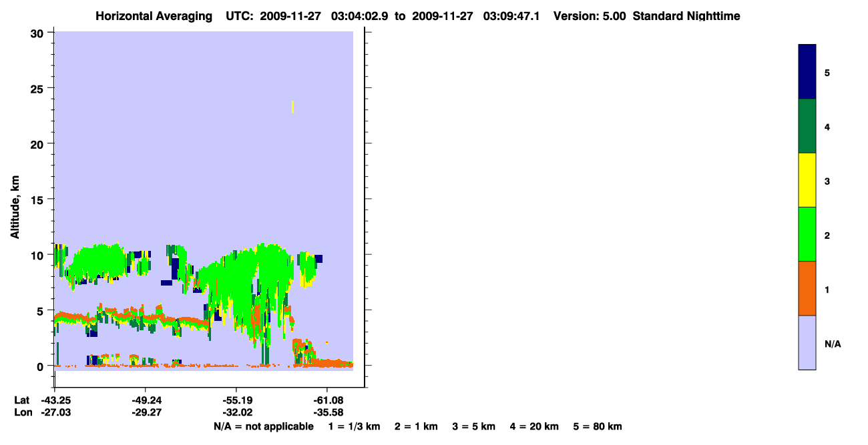Click 'N/A = not applicable' legend text
Image resolution: width=868 pixels, height=445 pixels.
[264, 426]
